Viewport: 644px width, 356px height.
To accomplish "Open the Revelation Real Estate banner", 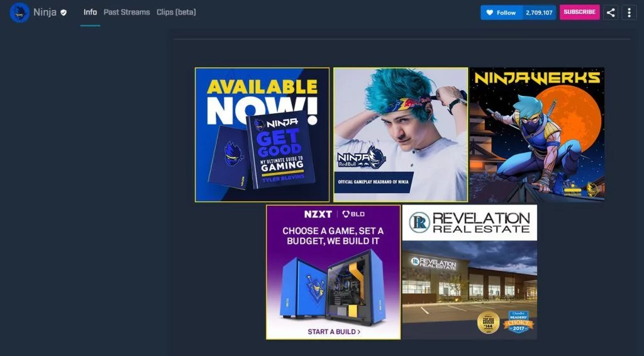I will [469, 272].
